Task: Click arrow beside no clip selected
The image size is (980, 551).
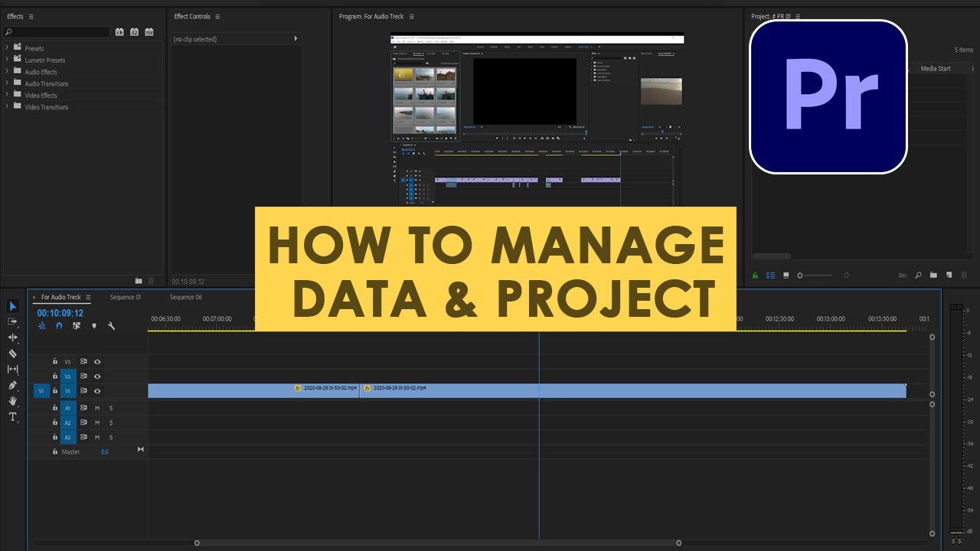Action: click(x=296, y=38)
